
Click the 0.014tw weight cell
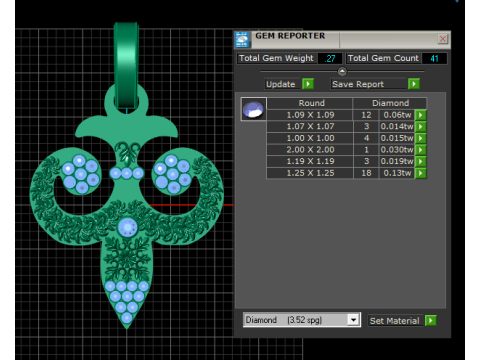397,127
